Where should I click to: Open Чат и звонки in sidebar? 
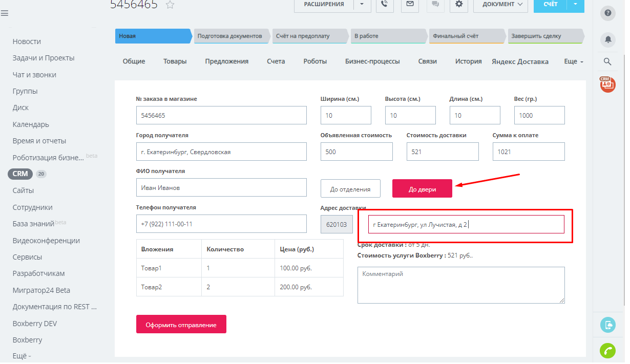tap(34, 75)
